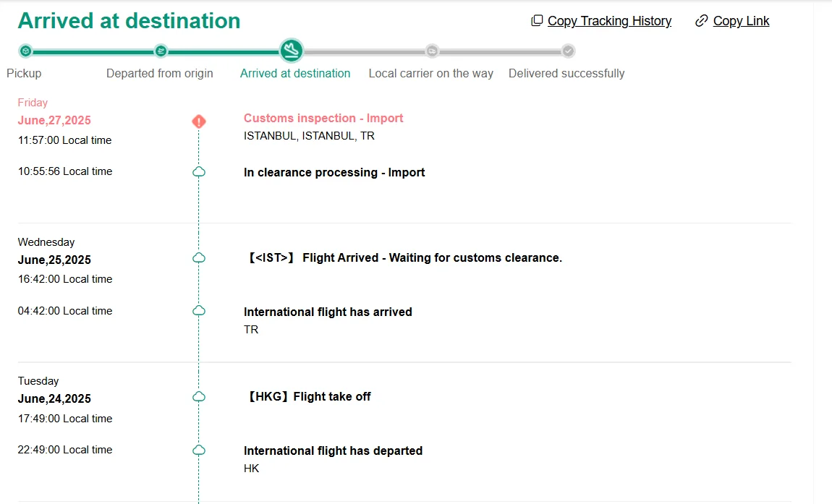Click the Copy Tracking History text link

[x=609, y=21]
